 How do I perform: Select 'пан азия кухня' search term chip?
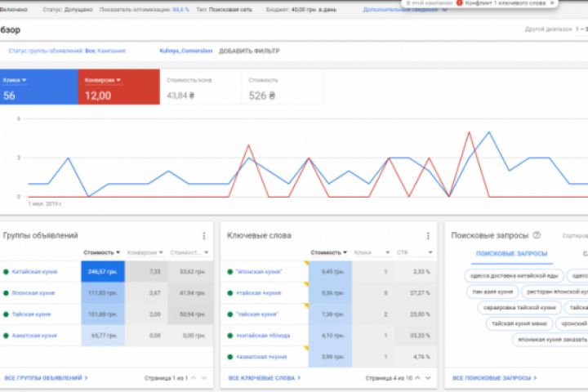tap(492, 292)
